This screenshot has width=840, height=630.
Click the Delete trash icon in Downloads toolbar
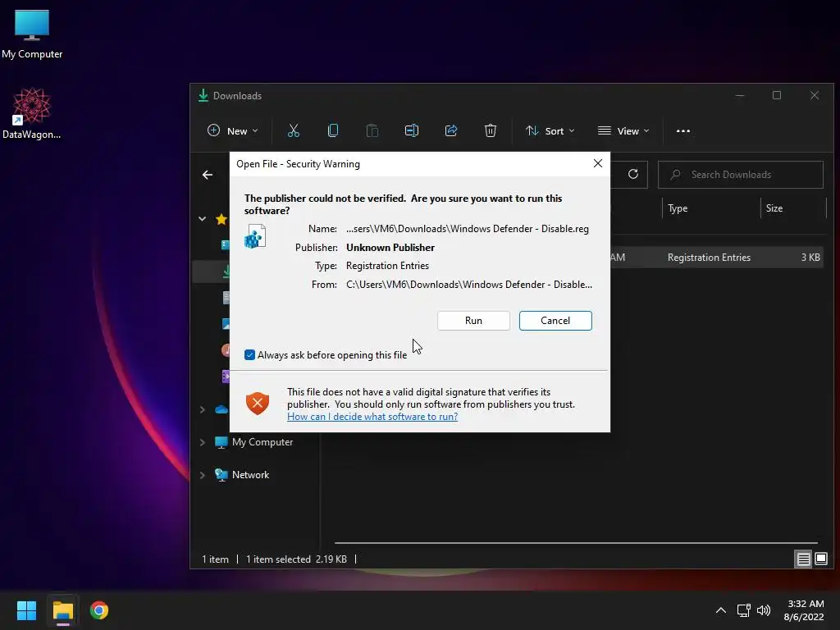[x=491, y=130]
